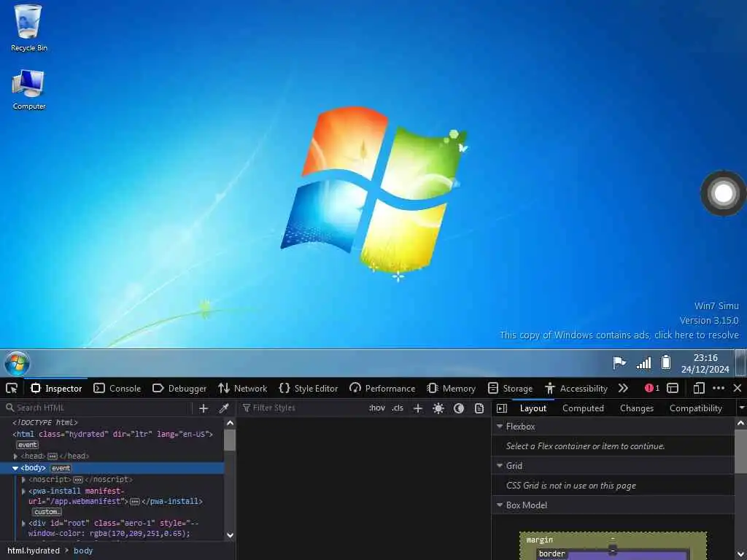Viewport: 747px width, 560px height.
Task: Toggle dark color scheme simulation
Action: pos(459,408)
